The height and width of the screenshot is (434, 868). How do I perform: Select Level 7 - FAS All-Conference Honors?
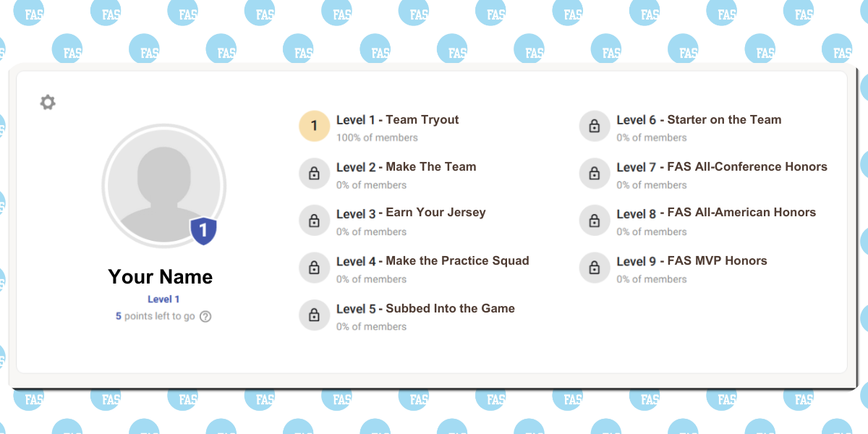pyautogui.click(x=722, y=167)
